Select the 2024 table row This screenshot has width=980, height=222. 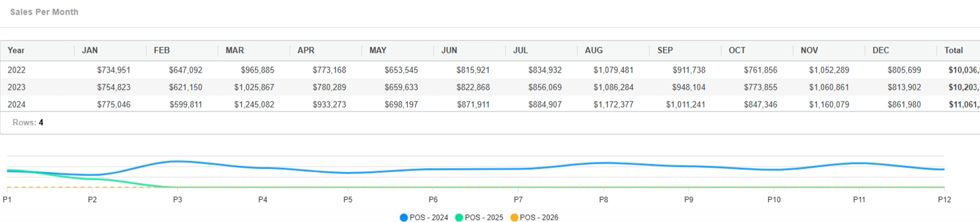(490, 104)
